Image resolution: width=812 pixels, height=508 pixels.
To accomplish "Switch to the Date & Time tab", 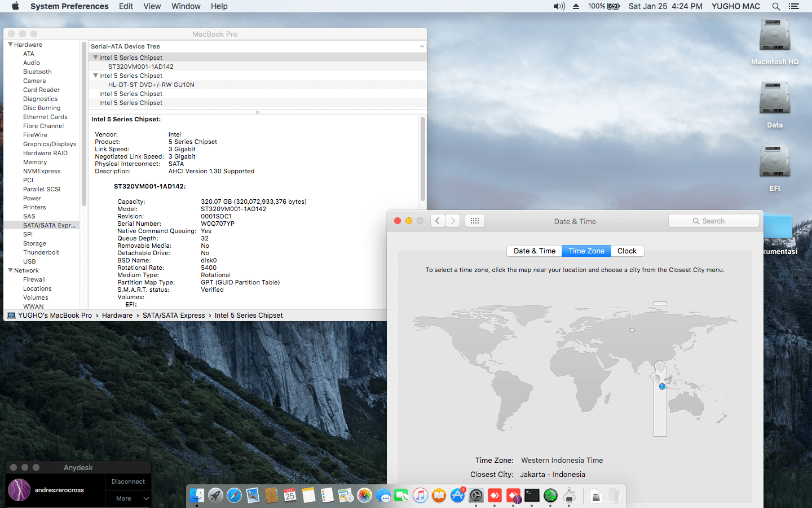I will 535,251.
